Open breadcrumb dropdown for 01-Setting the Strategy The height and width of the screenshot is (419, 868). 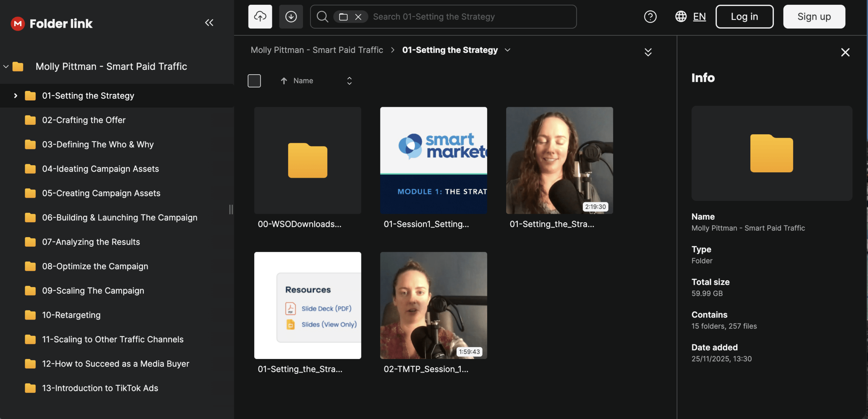[508, 50]
